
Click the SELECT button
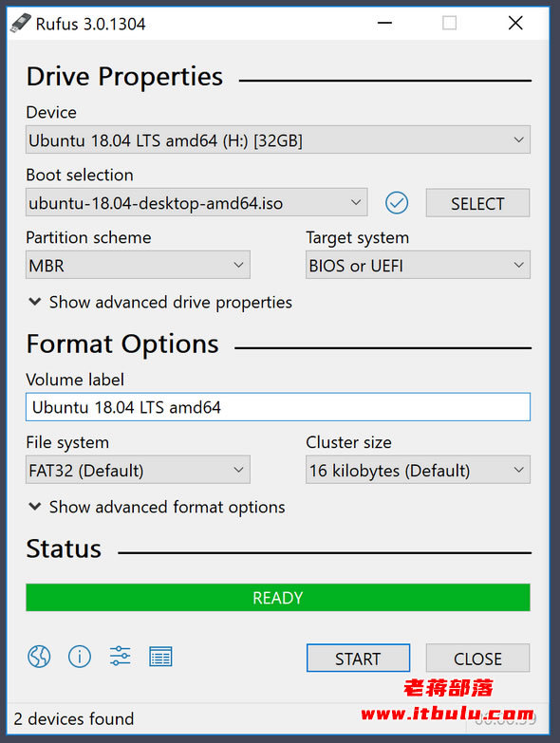(x=477, y=203)
